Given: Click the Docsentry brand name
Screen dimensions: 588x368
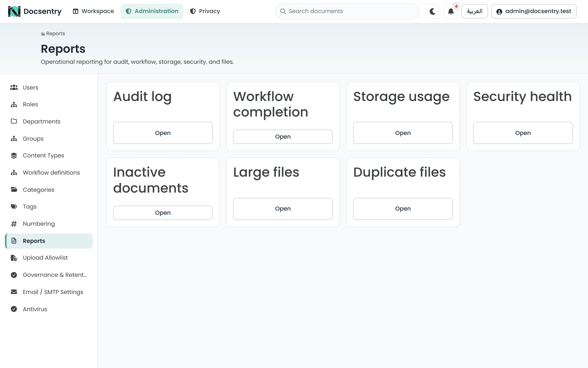Looking at the screenshot, I should [42, 11].
